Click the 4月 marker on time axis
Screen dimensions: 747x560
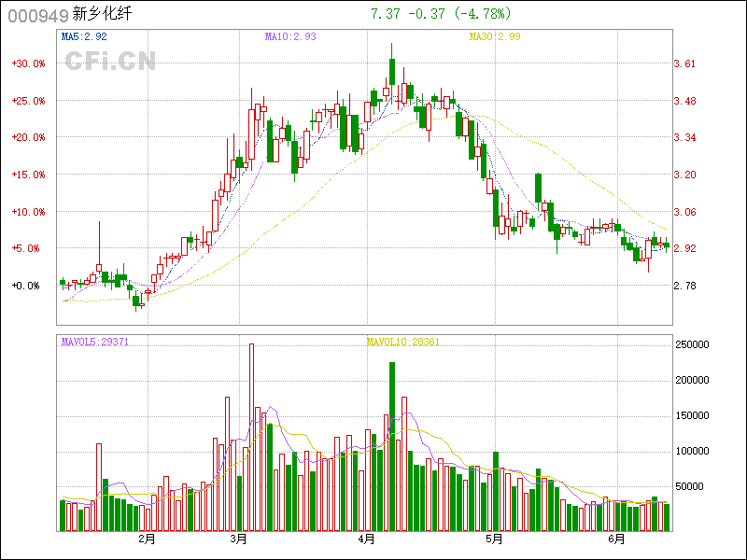(x=366, y=539)
